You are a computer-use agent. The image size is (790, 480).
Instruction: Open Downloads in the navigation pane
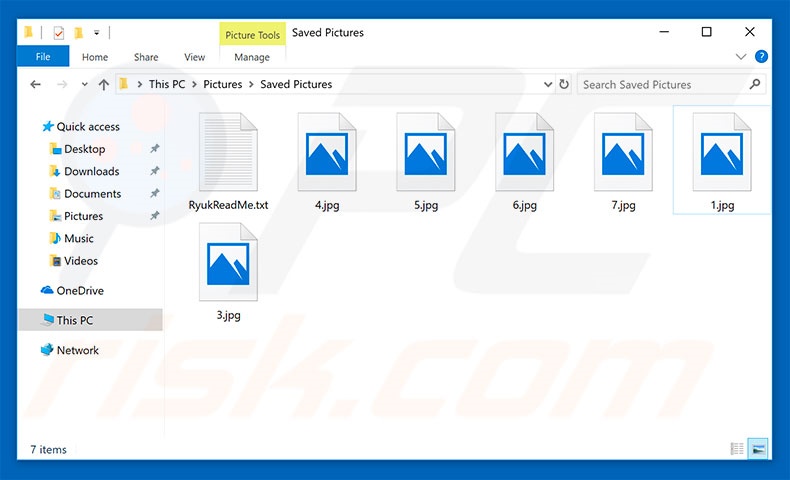[x=92, y=171]
